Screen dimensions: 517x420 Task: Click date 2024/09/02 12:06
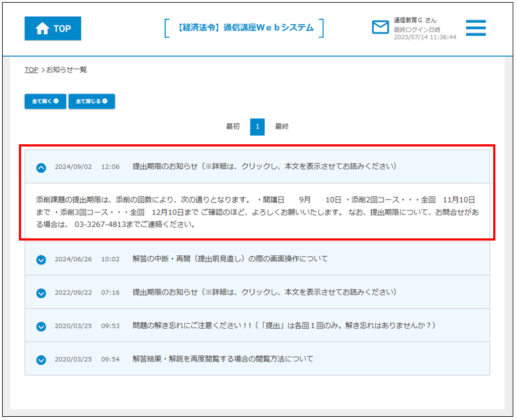click(x=87, y=166)
